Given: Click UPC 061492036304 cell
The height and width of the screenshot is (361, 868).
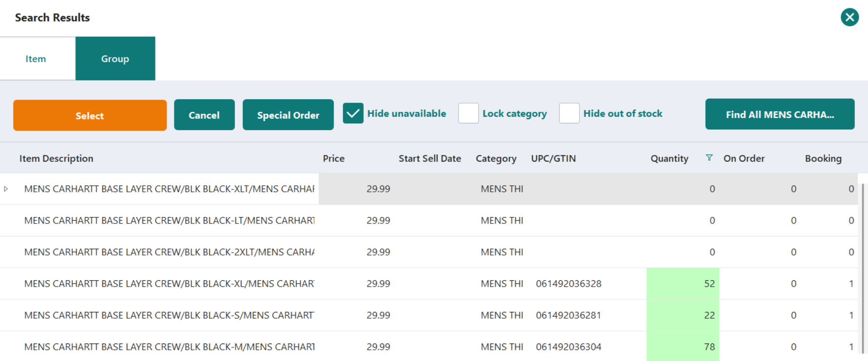Looking at the screenshot, I should point(569,347).
